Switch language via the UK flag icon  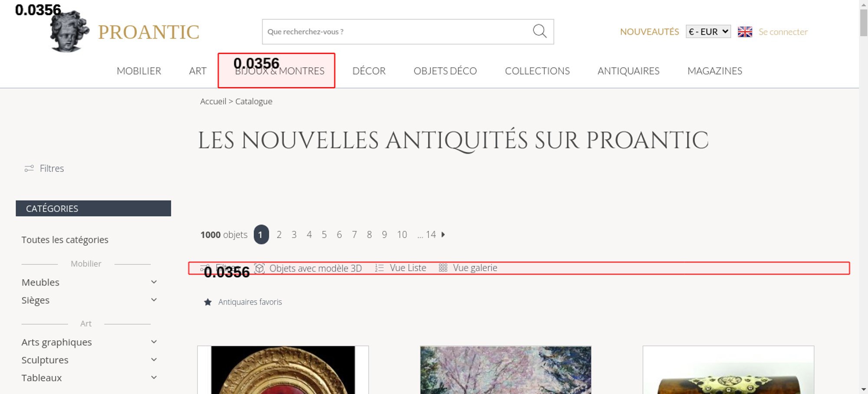coord(745,32)
